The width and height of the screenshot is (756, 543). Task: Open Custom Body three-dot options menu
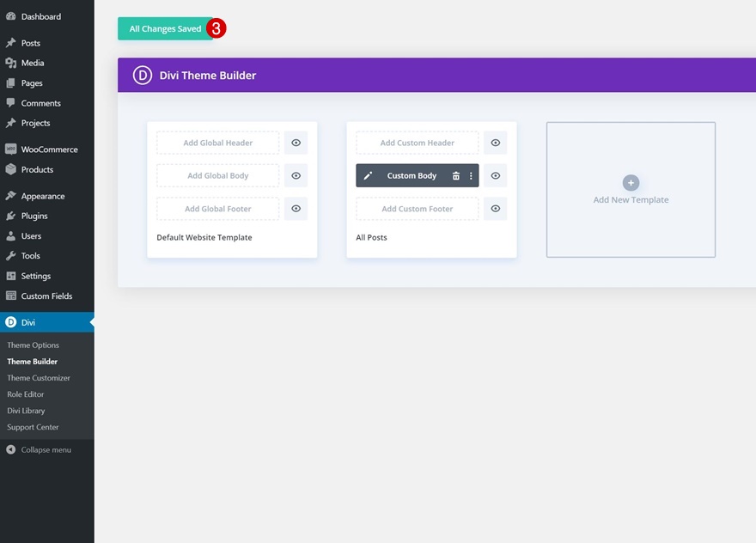click(471, 175)
